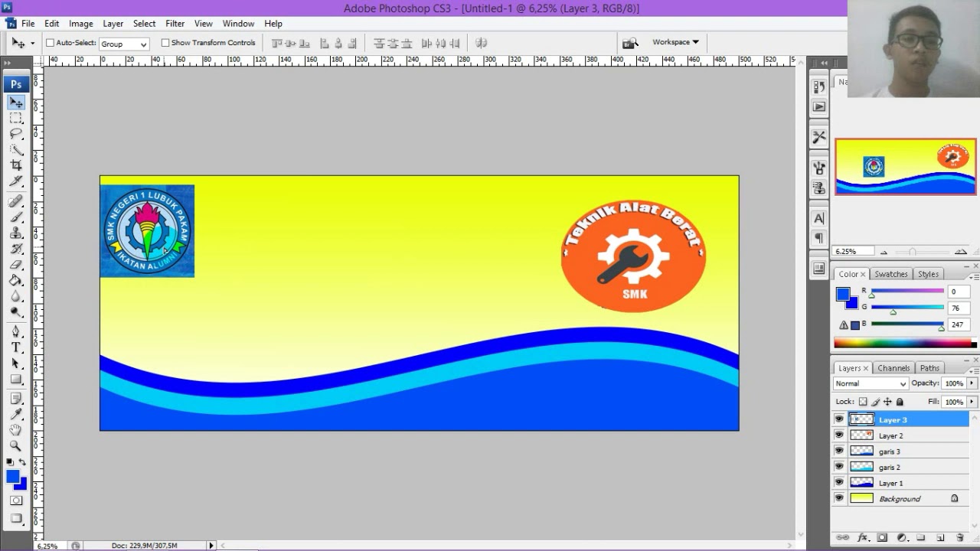Click the Go to Bridge icon
980x551 pixels.
tap(629, 43)
